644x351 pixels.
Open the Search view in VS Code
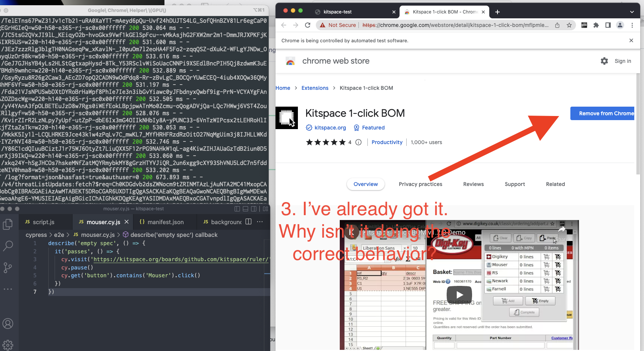[8, 246]
